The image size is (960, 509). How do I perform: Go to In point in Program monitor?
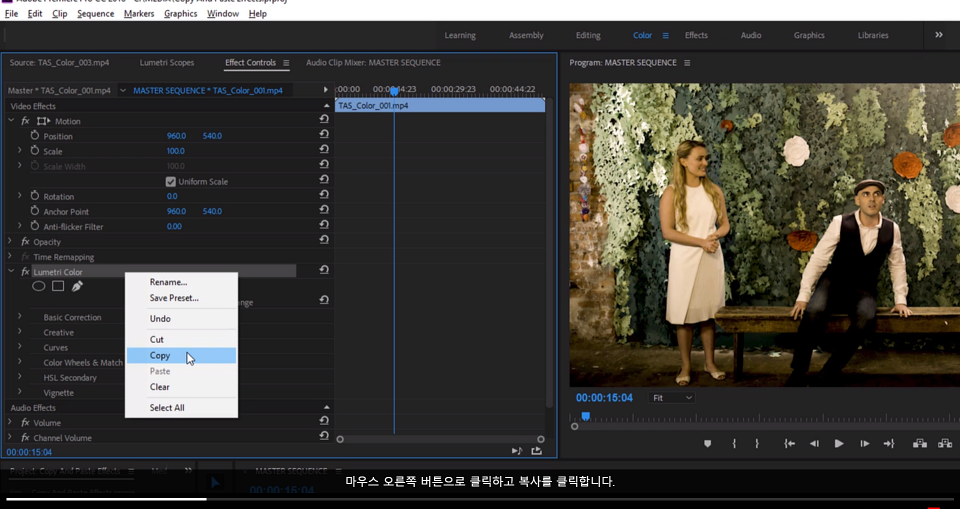[790, 443]
